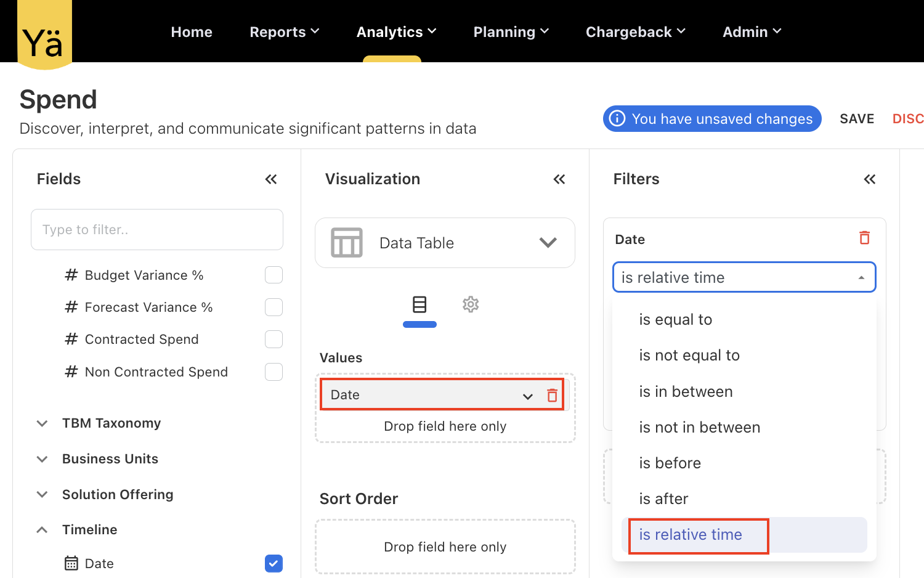
Task: Uncheck the Date field under Timeline
Action: [x=274, y=563]
